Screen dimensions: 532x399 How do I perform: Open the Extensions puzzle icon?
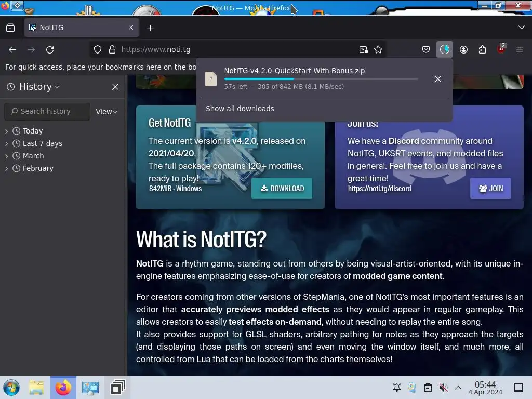point(482,49)
